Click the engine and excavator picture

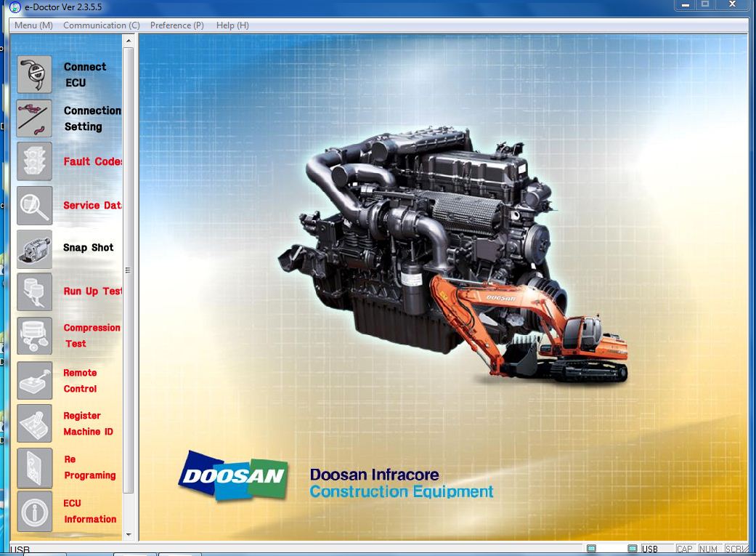452,256
